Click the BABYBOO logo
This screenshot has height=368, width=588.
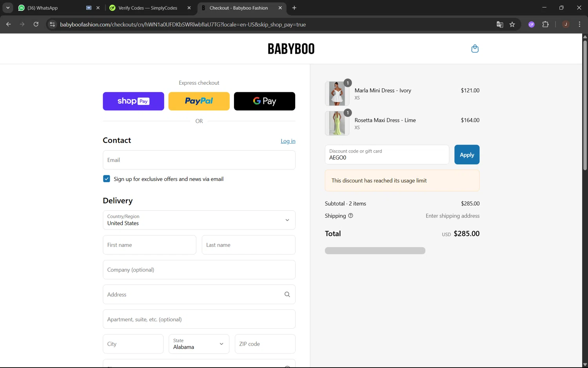291,49
